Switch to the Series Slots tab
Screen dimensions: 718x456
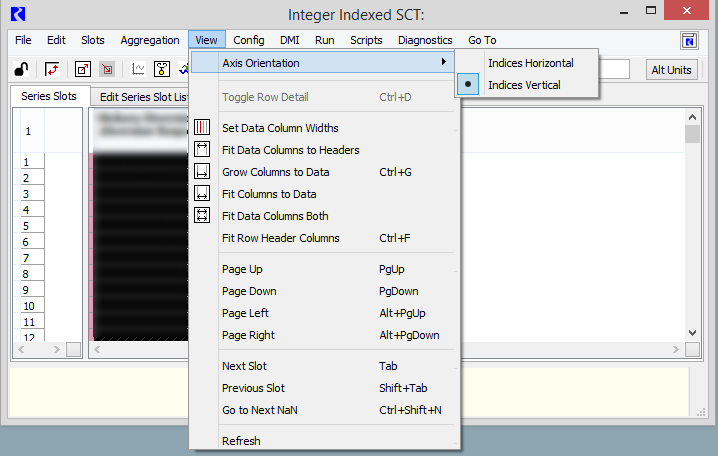[50, 97]
